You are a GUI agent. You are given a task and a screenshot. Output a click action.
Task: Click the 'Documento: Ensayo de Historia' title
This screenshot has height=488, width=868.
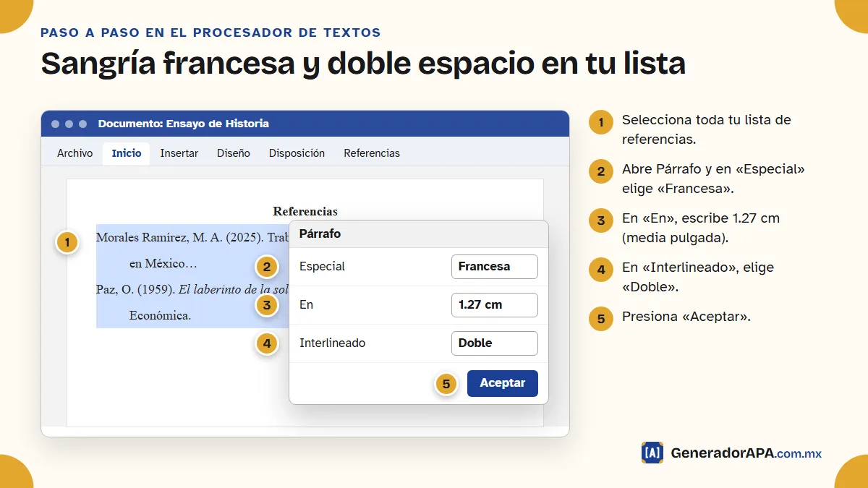[184, 124]
